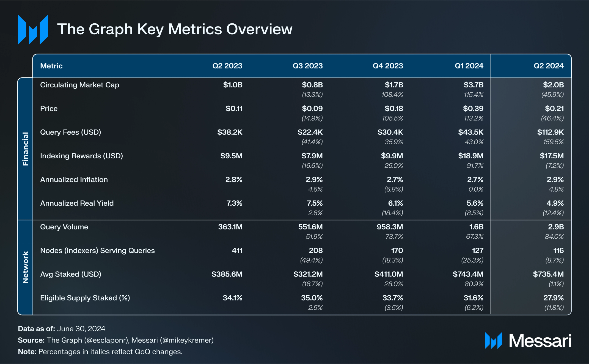The image size is (589, 364).
Task: Click the Metric column header
Action: [51, 66]
